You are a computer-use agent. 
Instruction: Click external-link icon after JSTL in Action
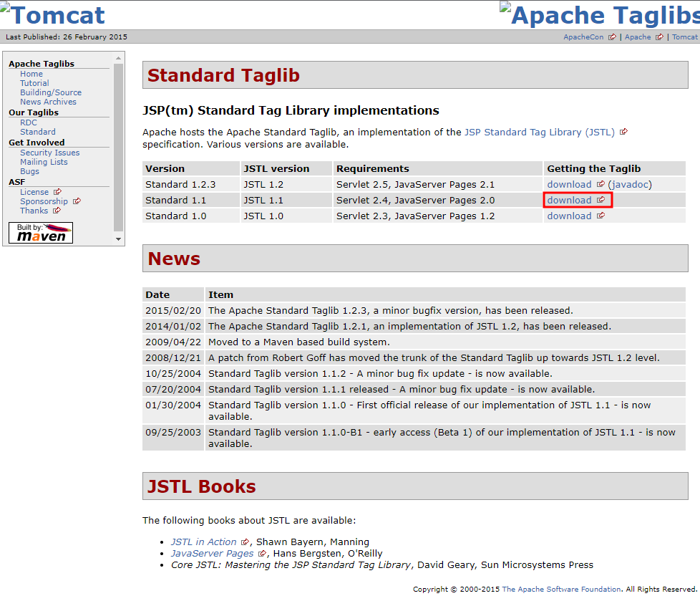pyautogui.click(x=245, y=542)
